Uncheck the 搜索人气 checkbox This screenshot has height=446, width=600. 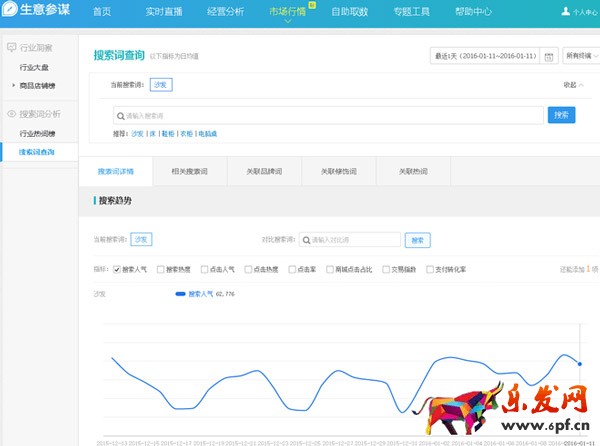click(x=117, y=269)
